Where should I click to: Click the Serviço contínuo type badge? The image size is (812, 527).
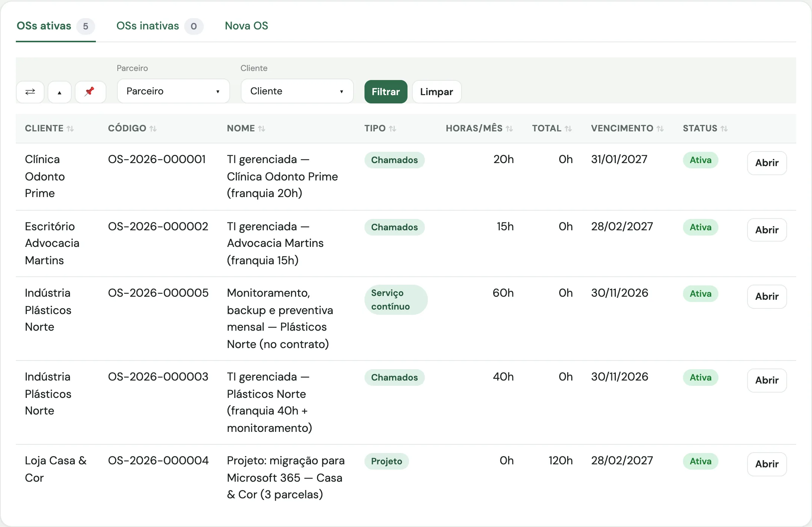tap(396, 300)
